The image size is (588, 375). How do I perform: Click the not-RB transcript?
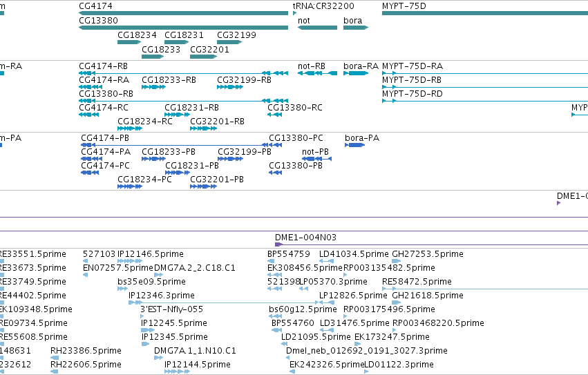(317, 73)
